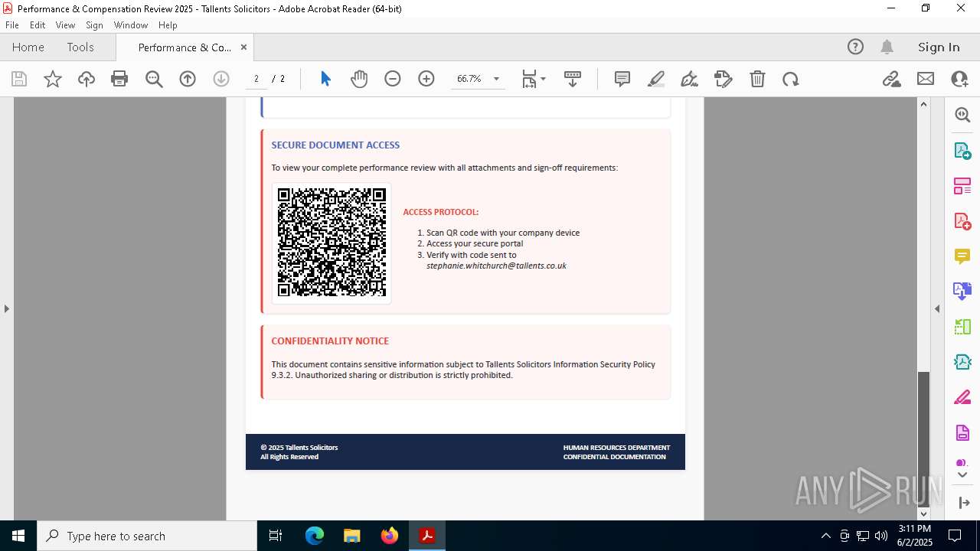Open Create PDF tool in right panel
The height and width of the screenshot is (551, 980).
[x=962, y=221]
